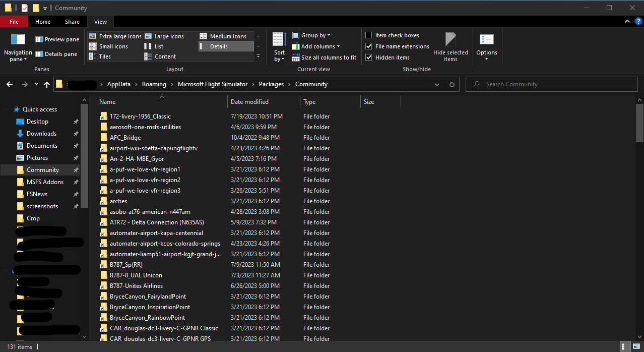This screenshot has height=352, width=644.
Task: Switch to the Home ribbon tab
Action: tap(43, 22)
